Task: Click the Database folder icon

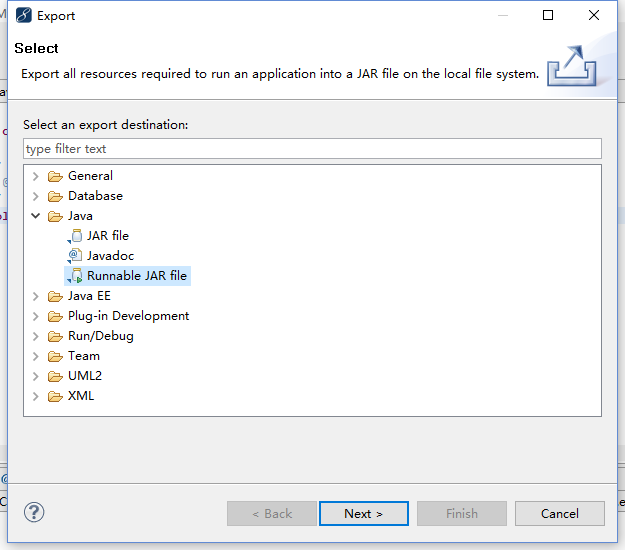Action: pyautogui.click(x=55, y=196)
